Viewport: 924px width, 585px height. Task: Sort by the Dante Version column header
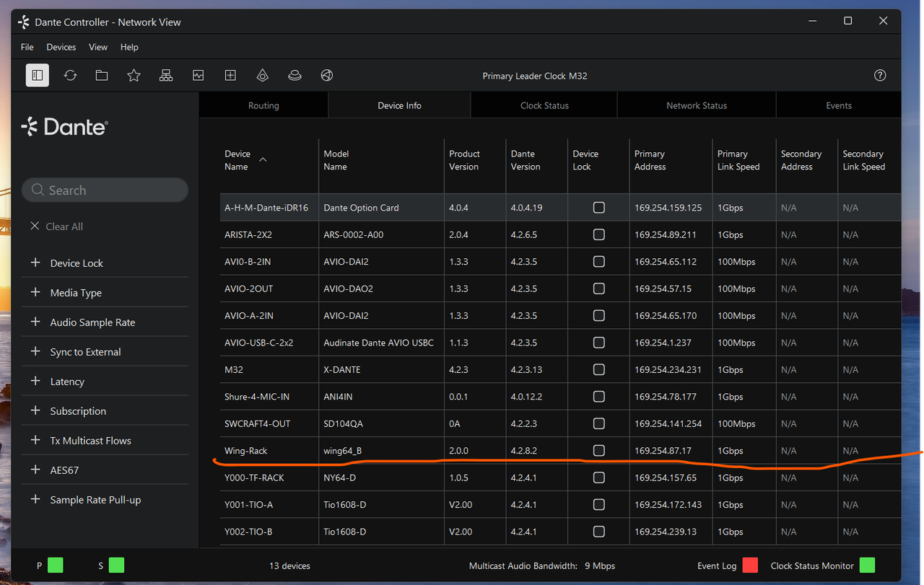point(537,160)
